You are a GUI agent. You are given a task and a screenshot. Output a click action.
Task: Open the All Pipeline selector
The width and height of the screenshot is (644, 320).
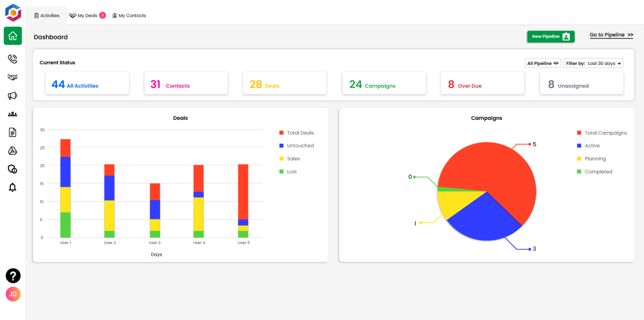(x=543, y=63)
